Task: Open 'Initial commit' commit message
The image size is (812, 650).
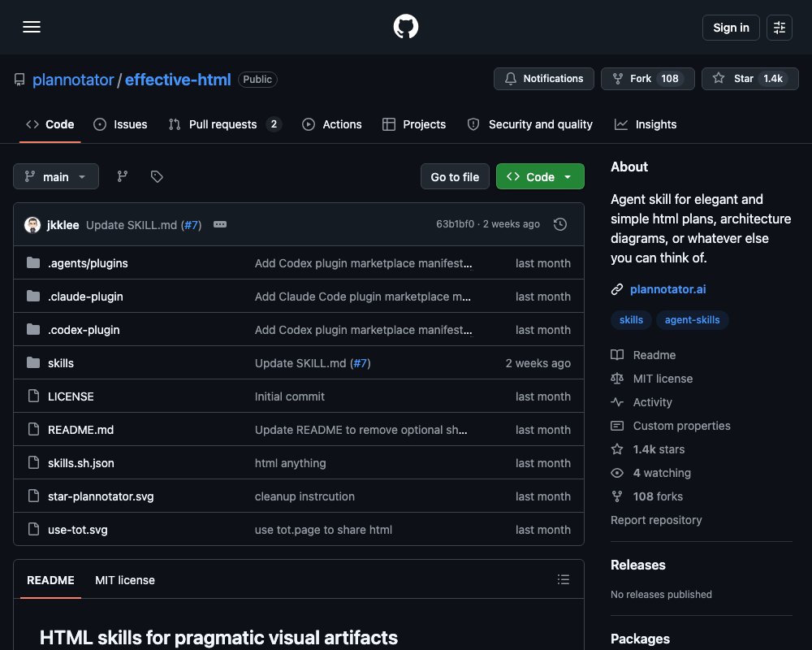Action: [290, 396]
